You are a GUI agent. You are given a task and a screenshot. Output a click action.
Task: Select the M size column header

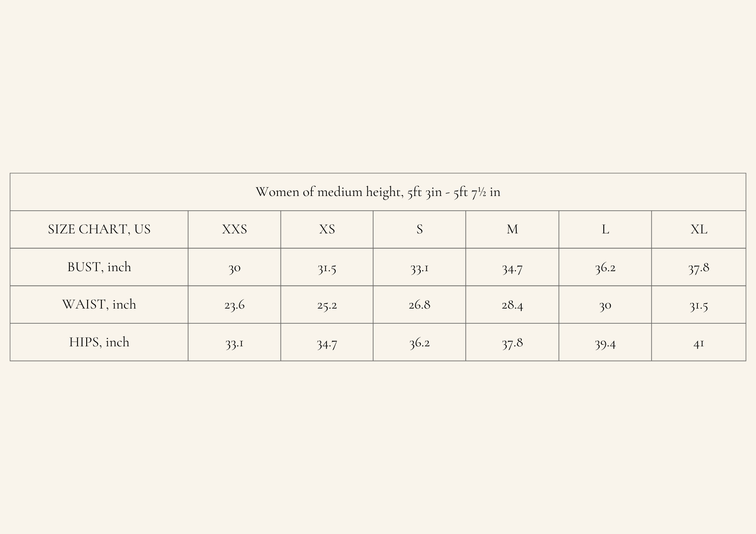point(512,229)
